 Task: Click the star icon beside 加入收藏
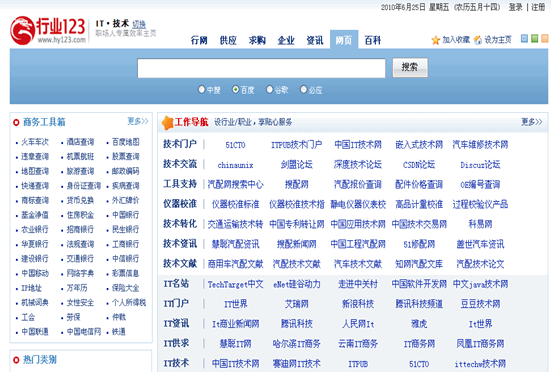(x=435, y=40)
